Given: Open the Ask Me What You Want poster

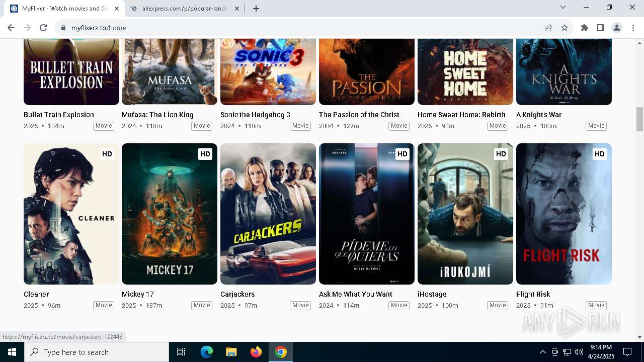Looking at the screenshot, I should click(x=367, y=214).
